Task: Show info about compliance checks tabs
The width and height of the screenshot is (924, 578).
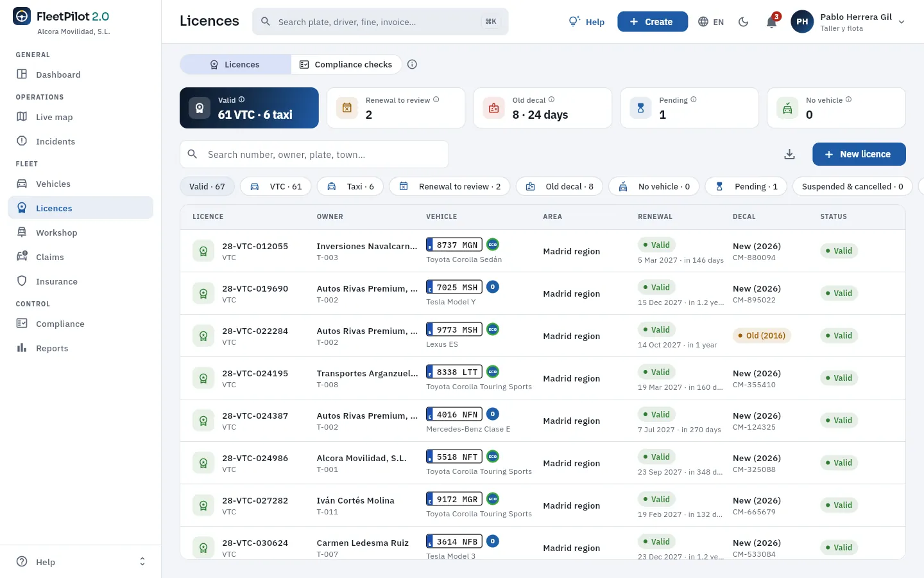Action: [x=413, y=64]
